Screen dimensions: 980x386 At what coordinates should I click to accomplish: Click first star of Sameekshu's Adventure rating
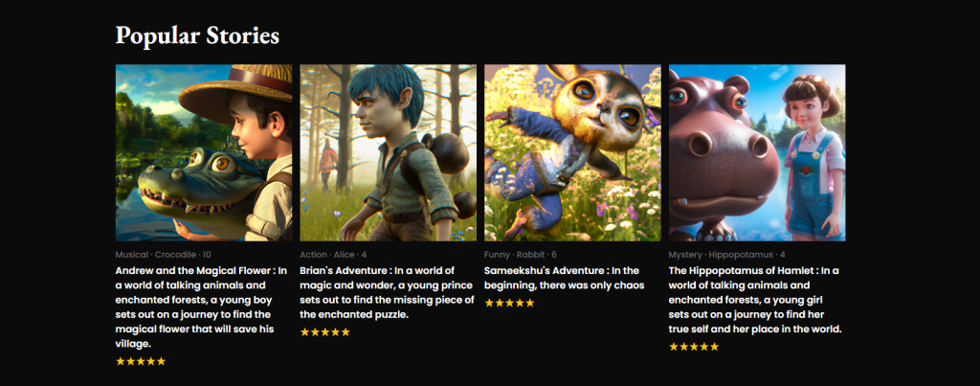(x=489, y=303)
